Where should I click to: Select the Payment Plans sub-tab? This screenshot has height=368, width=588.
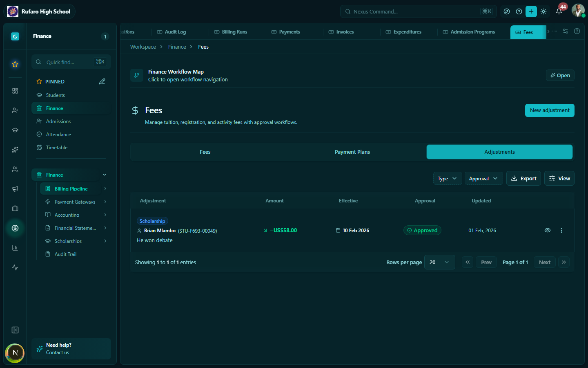352,152
